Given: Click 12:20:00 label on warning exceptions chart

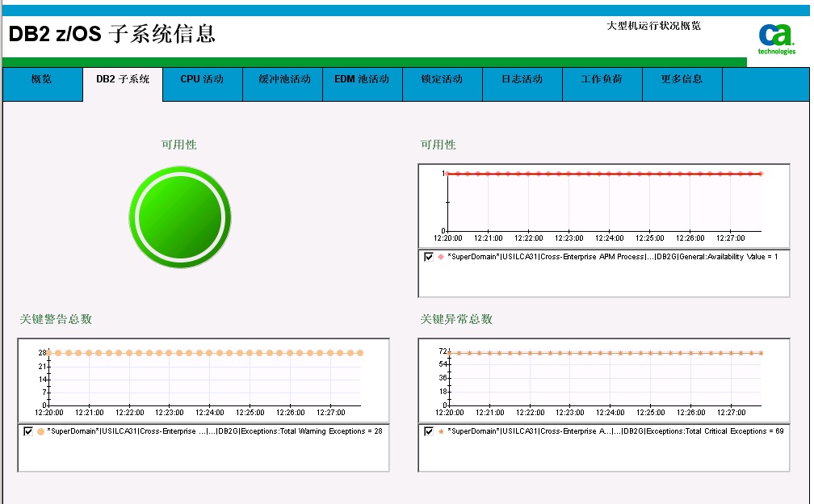Looking at the screenshot, I should (48, 413).
